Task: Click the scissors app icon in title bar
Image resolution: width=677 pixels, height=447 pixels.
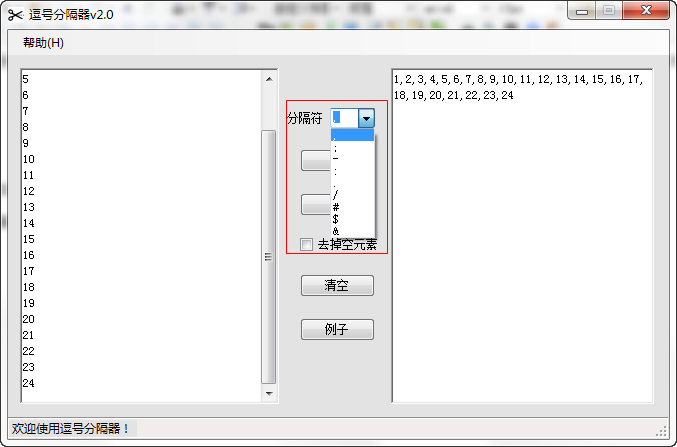Action: [x=15, y=15]
